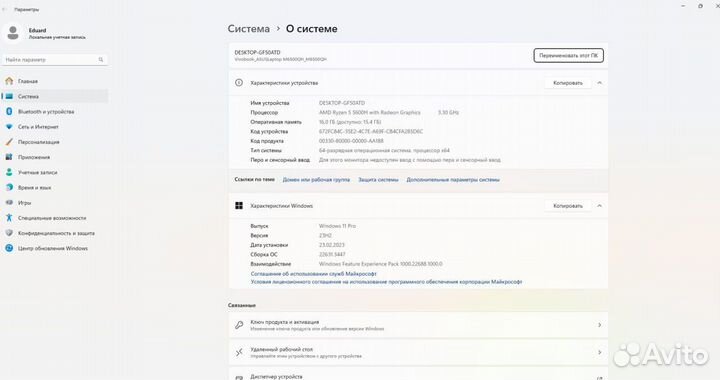Open Сеть и Интернет wifi icon

point(9,127)
